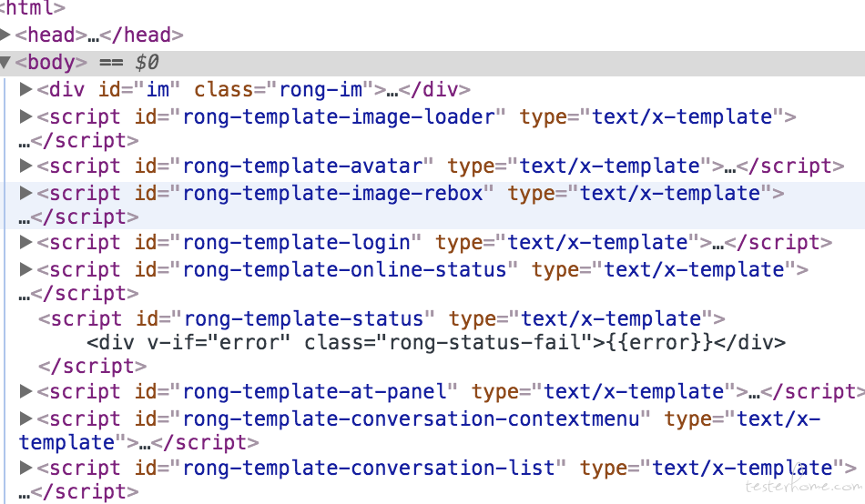This screenshot has width=865, height=504.
Task: Click the rong-template-login id value
Action: pyautogui.click(x=296, y=243)
